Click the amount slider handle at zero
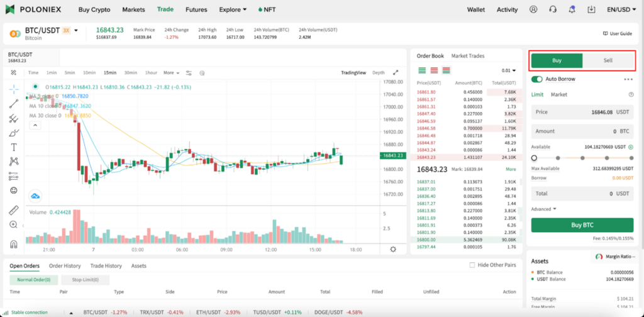 tap(533, 158)
